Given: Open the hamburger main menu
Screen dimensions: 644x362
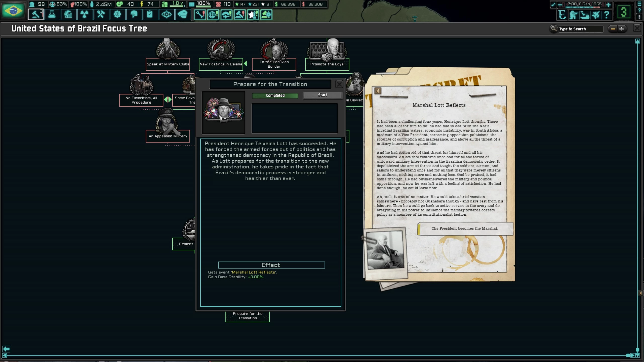Looking at the screenshot, I should pos(639,4).
